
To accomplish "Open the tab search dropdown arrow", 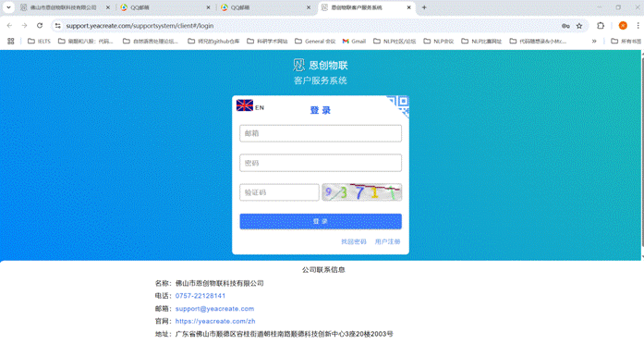I will [x=8, y=7].
